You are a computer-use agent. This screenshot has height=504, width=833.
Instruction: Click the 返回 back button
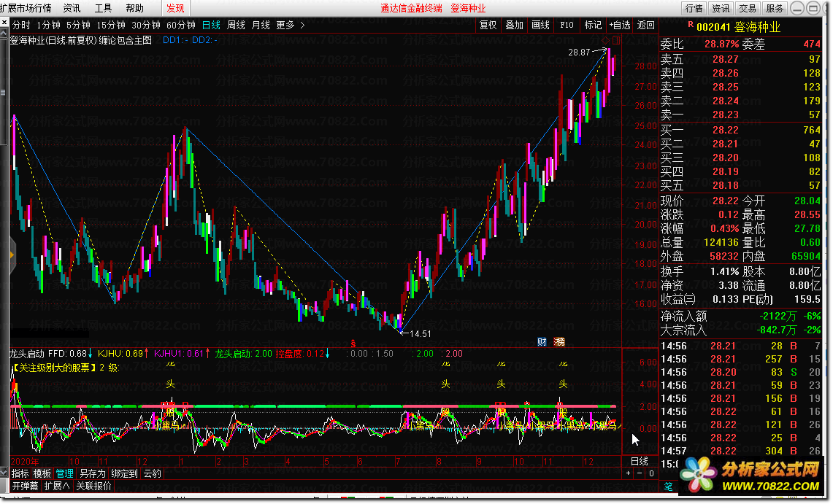pyautogui.click(x=645, y=25)
